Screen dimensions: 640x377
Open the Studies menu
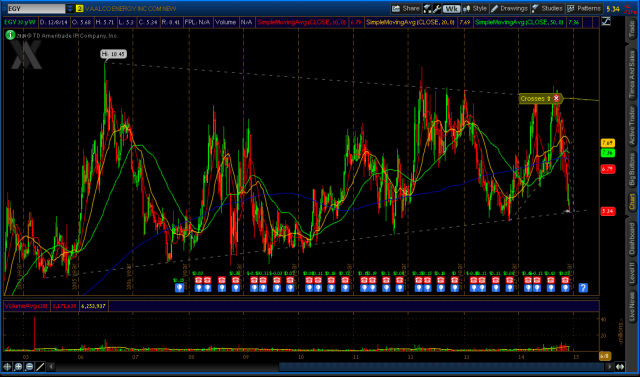tap(547, 8)
